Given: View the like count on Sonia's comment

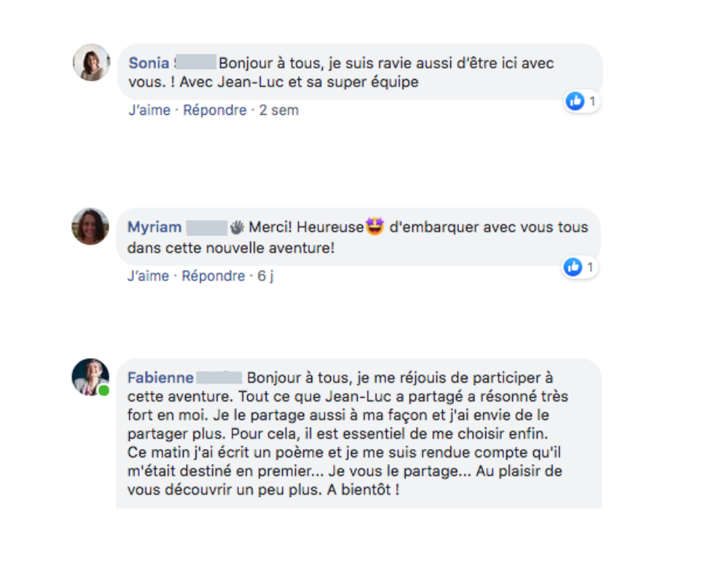Looking at the screenshot, I should [592, 101].
